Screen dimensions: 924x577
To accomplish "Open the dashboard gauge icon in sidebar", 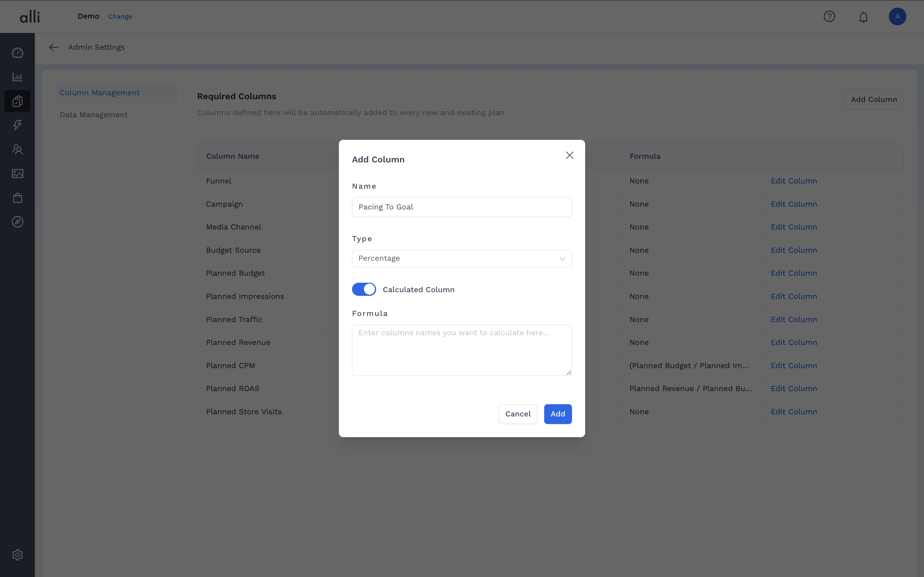I will (x=17, y=53).
